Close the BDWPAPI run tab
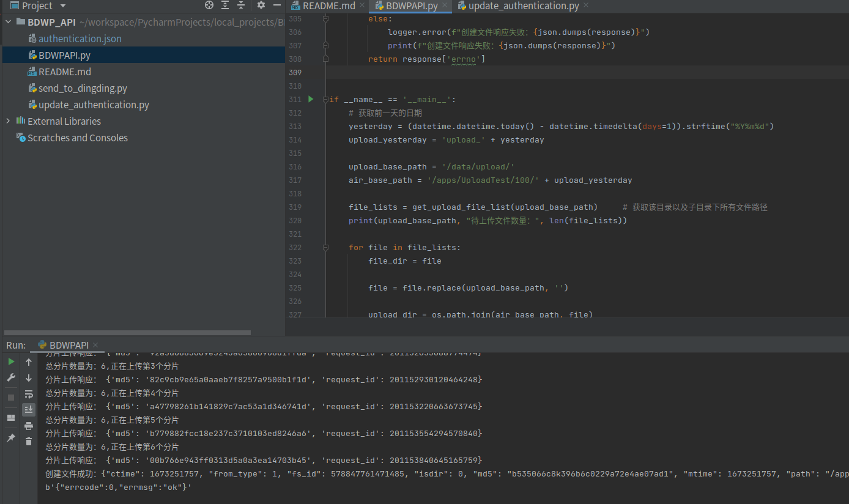Viewport: 849px width, 504px height. pos(95,346)
